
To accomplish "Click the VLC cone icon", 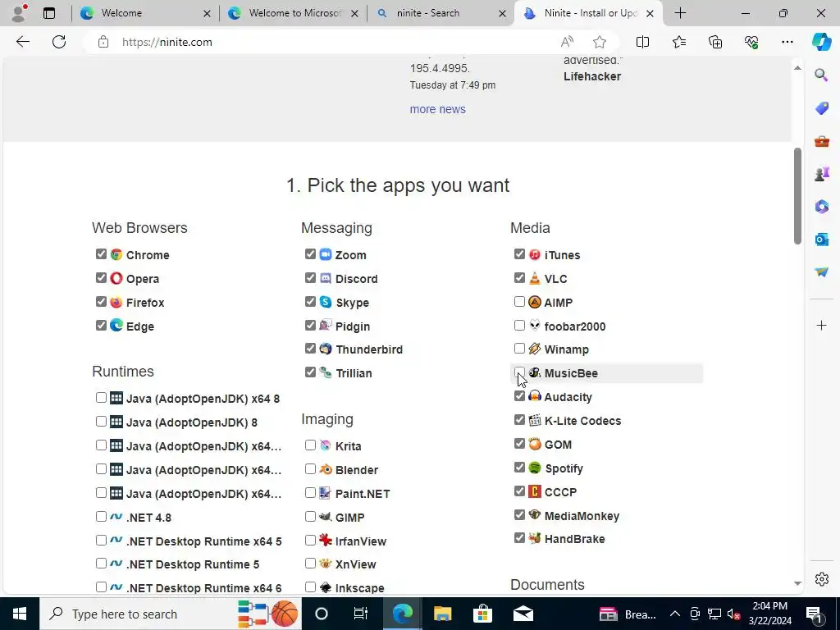I will point(535,278).
